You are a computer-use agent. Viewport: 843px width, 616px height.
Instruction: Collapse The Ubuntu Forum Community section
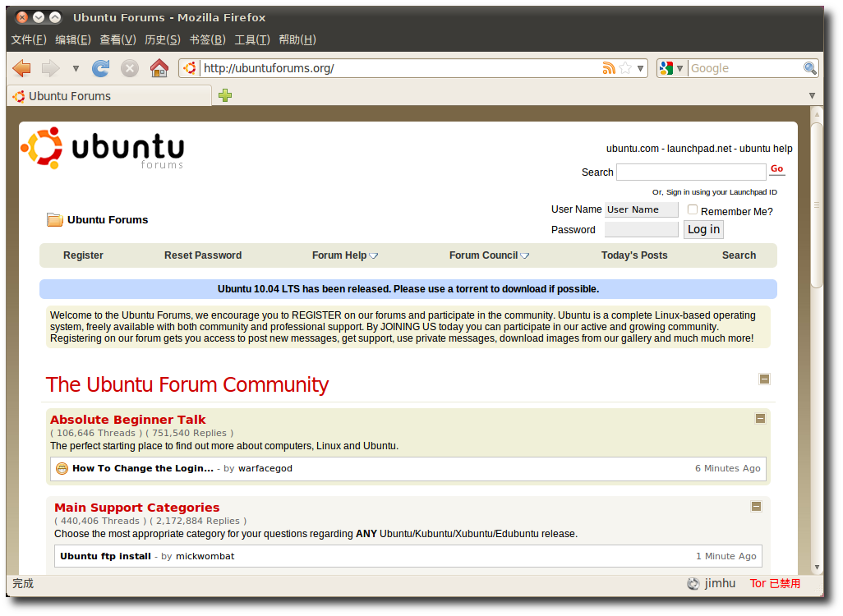(x=764, y=379)
